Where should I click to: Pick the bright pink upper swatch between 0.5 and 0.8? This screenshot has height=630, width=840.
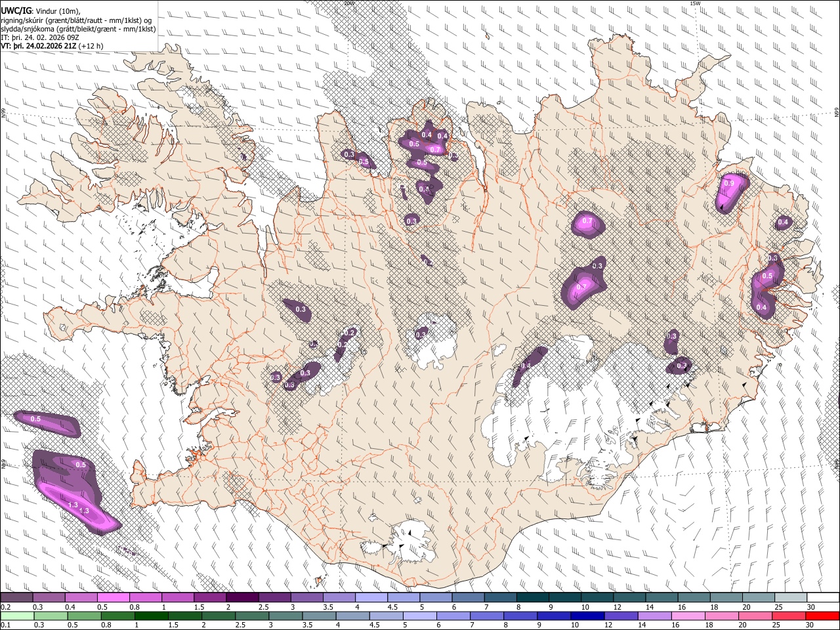point(114,598)
